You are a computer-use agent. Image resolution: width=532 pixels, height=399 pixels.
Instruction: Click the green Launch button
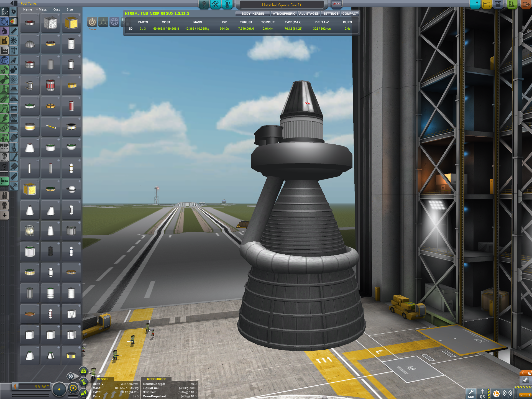click(511, 4)
